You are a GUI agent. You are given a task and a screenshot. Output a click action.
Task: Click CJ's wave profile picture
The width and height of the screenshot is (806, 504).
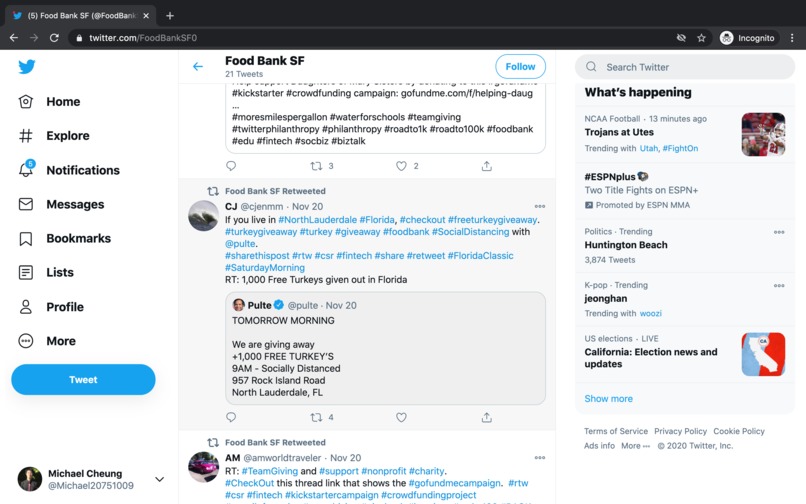(204, 215)
